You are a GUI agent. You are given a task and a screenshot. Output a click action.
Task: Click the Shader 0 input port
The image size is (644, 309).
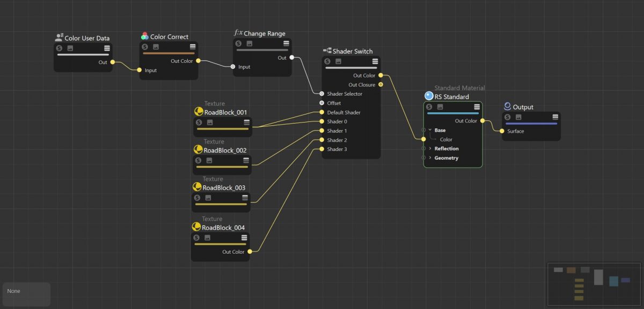coord(322,121)
